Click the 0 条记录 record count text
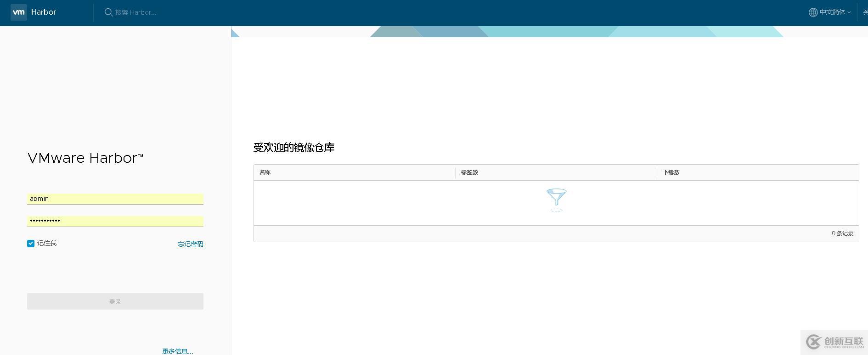Viewport: 868px width, 355px height. click(x=842, y=233)
